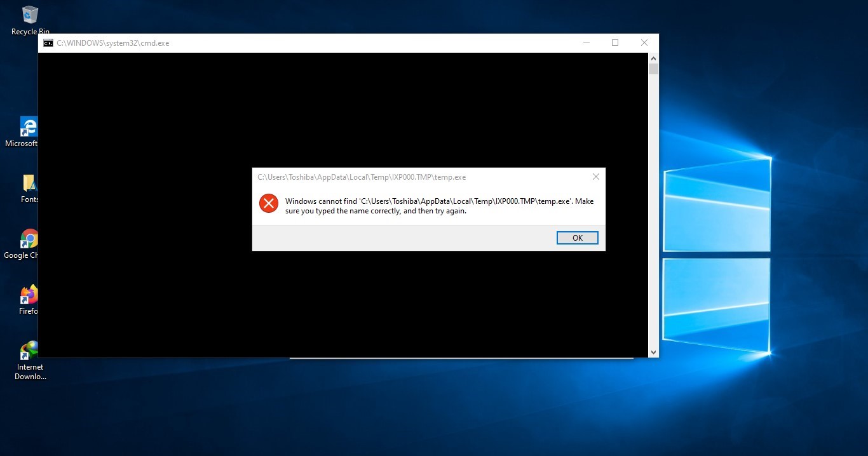Click the cmd vertical scrollbar thumb
This screenshot has height=456, width=868.
pyautogui.click(x=653, y=69)
